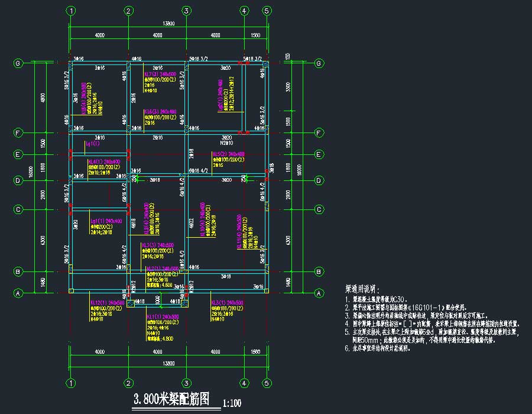Select beam label 'KL3(1) 240x500'

(x=228, y=302)
